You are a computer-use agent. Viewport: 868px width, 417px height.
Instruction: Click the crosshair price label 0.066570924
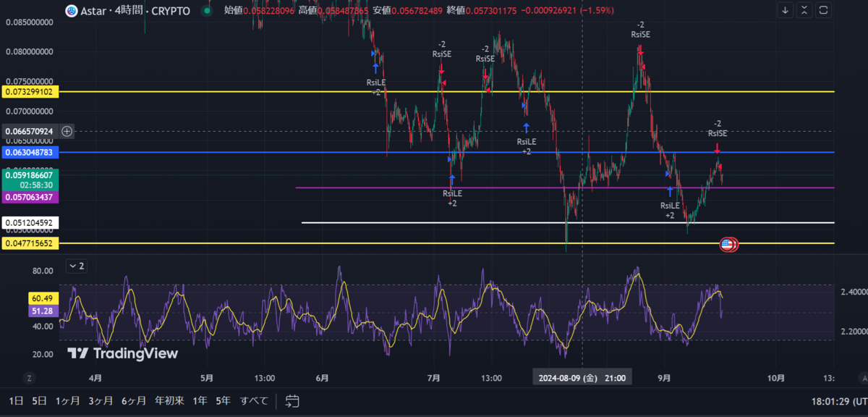30,131
